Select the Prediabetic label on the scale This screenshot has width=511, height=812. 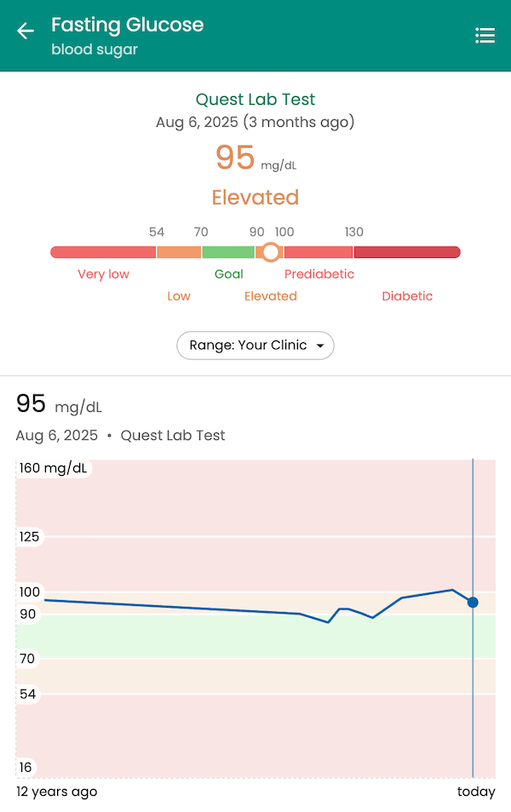click(x=319, y=274)
